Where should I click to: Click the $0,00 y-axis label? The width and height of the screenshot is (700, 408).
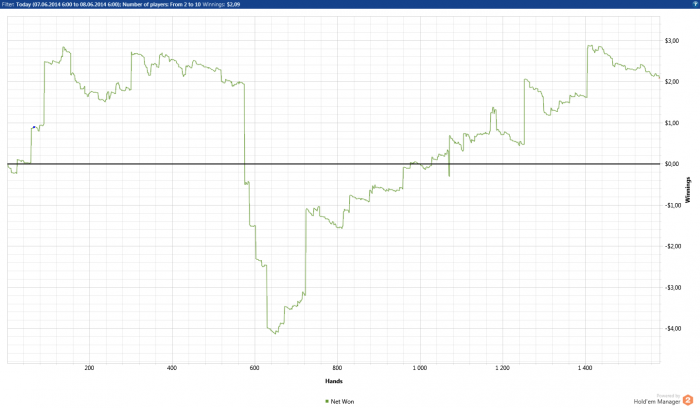point(672,164)
